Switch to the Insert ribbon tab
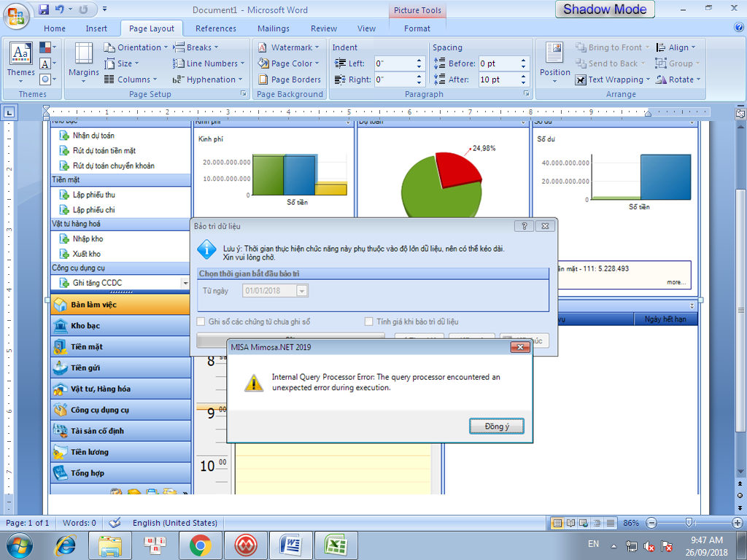Viewport: 747px width, 560px height. pyautogui.click(x=96, y=28)
